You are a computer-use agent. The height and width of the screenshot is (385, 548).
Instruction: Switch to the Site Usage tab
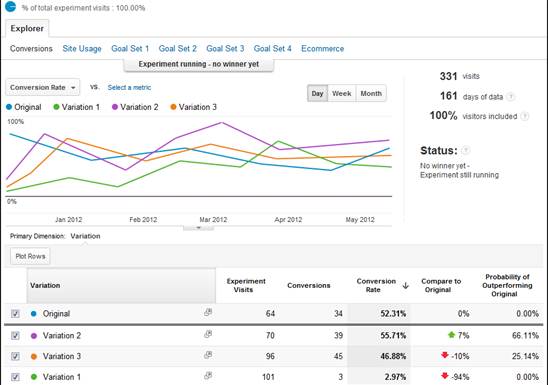click(x=82, y=49)
